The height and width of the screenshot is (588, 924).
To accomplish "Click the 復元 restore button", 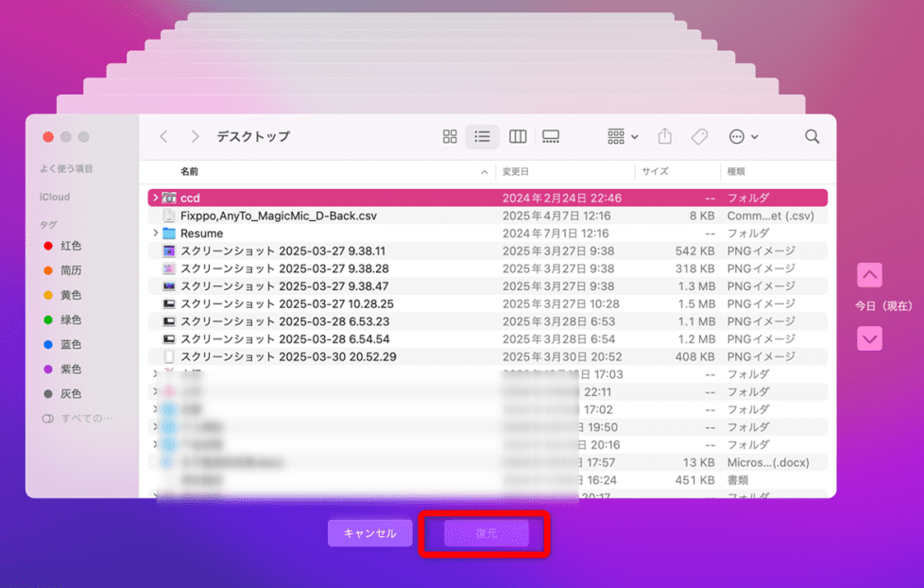I will point(485,532).
